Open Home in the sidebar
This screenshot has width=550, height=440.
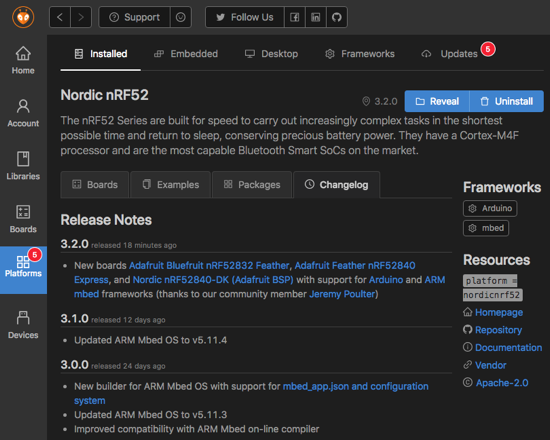pos(23,60)
